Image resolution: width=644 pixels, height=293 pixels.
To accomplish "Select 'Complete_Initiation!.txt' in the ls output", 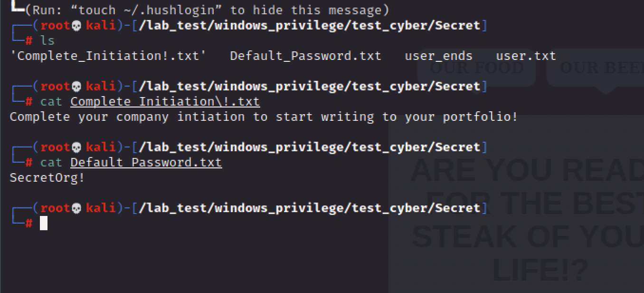I will [x=108, y=56].
